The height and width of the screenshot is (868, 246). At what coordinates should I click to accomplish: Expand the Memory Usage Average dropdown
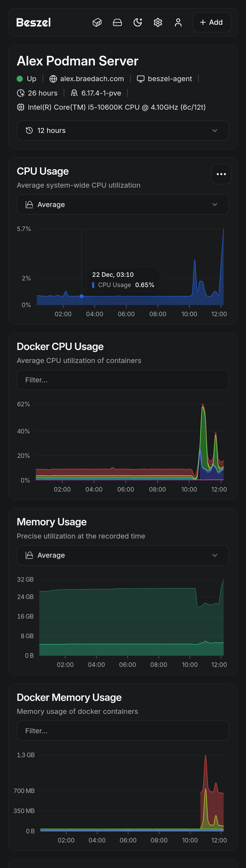tap(123, 555)
